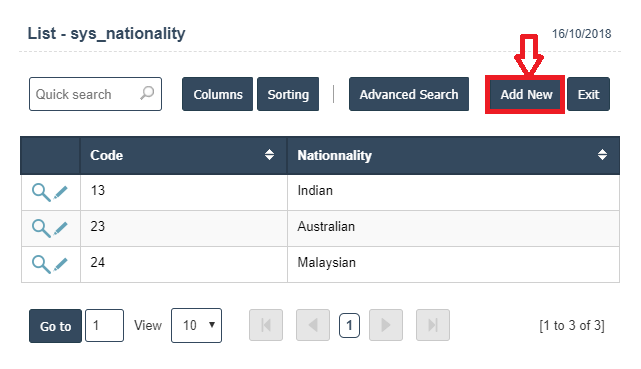Viewport: 641px width, 369px height.
Task: Open Advanced Search
Action: 409,94
